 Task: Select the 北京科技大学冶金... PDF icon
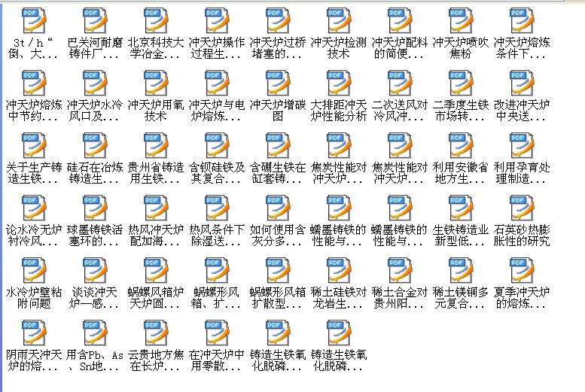point(156,20)
